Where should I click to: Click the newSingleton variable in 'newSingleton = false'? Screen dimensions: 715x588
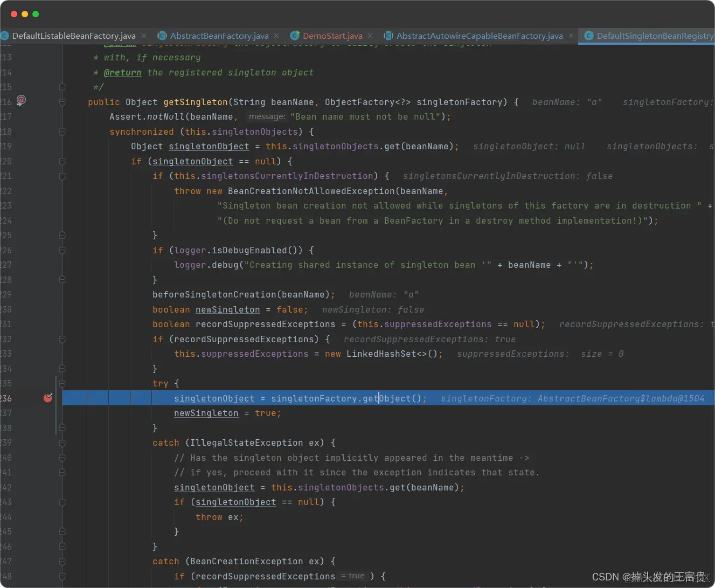(x=227, y=309)
